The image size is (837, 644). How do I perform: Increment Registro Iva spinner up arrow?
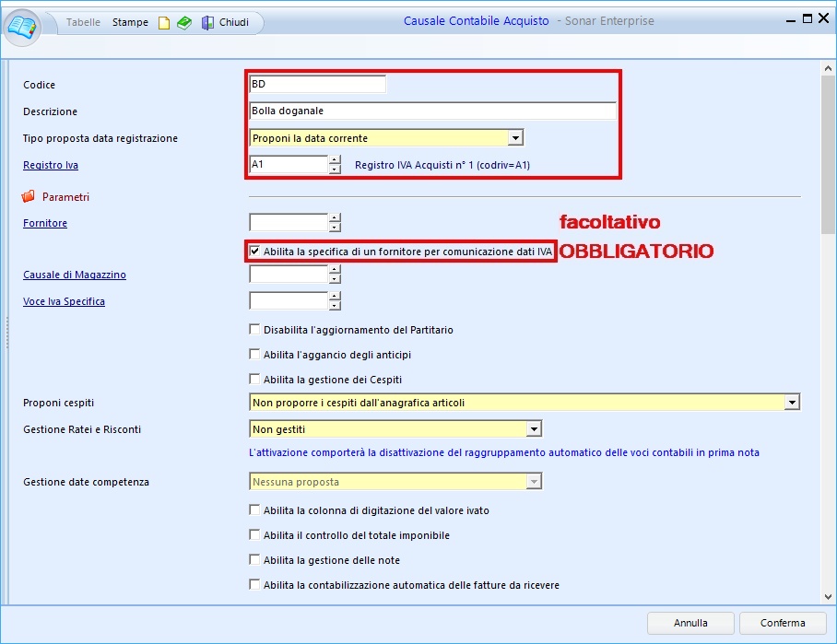335,159
